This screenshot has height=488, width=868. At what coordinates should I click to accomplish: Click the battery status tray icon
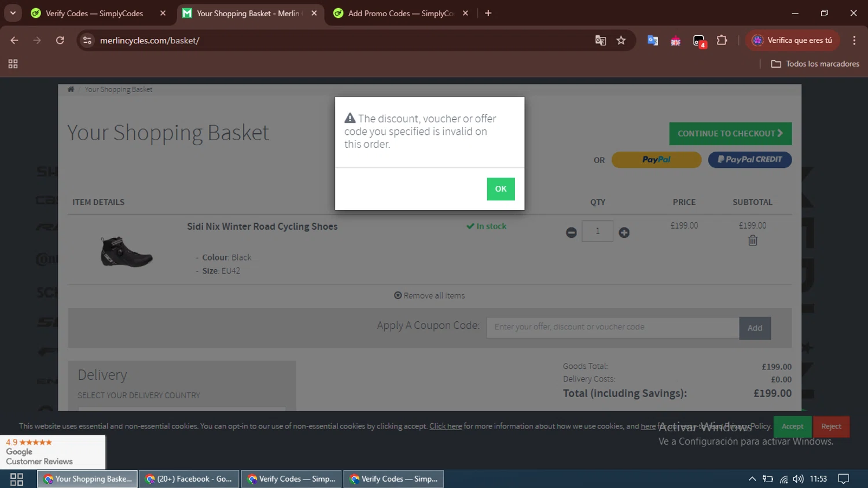coord(768,479)
